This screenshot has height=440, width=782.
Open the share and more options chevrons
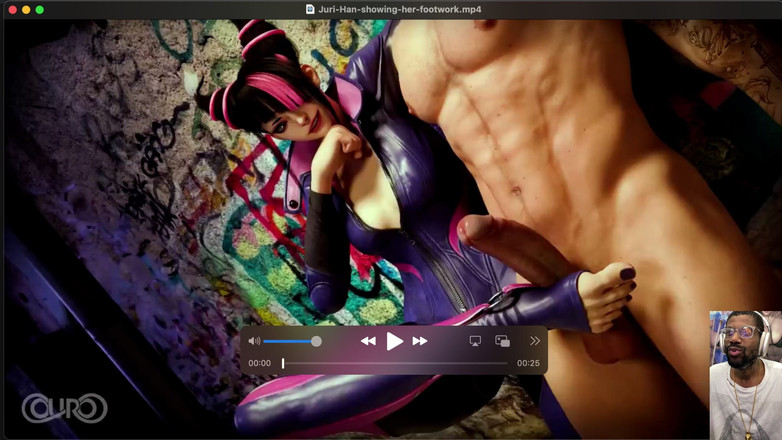(x=535, y=341)
